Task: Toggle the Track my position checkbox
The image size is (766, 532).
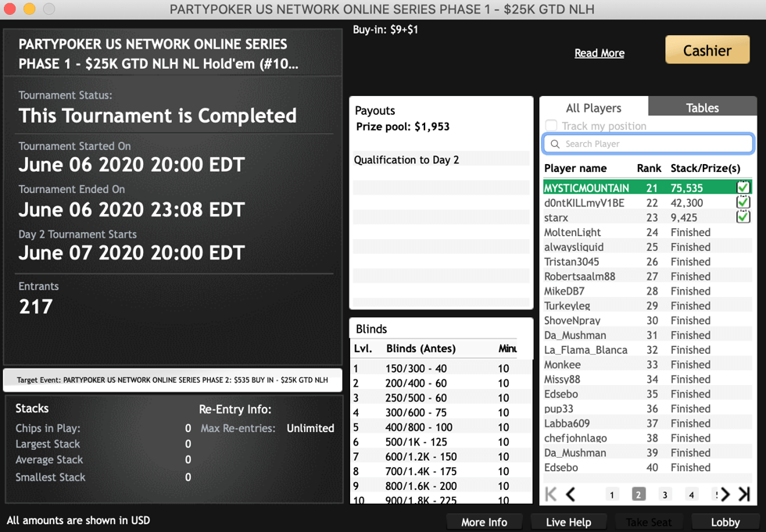Action: point(551,126)
